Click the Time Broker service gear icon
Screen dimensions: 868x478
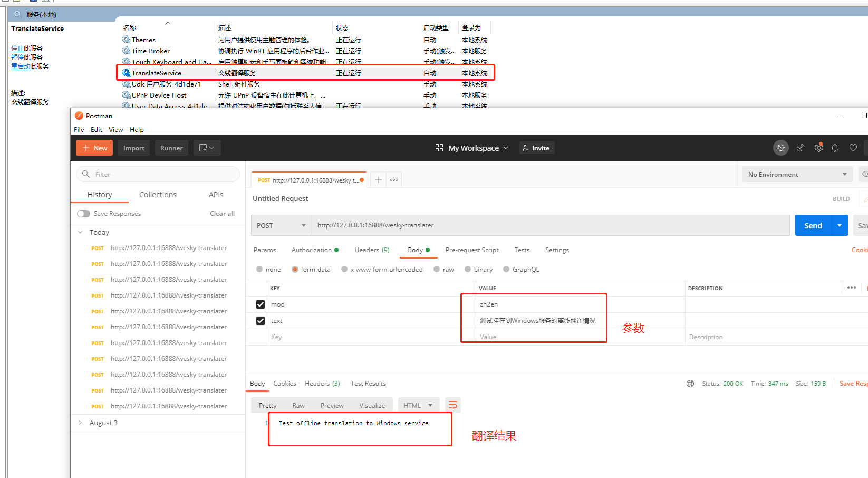127,51
